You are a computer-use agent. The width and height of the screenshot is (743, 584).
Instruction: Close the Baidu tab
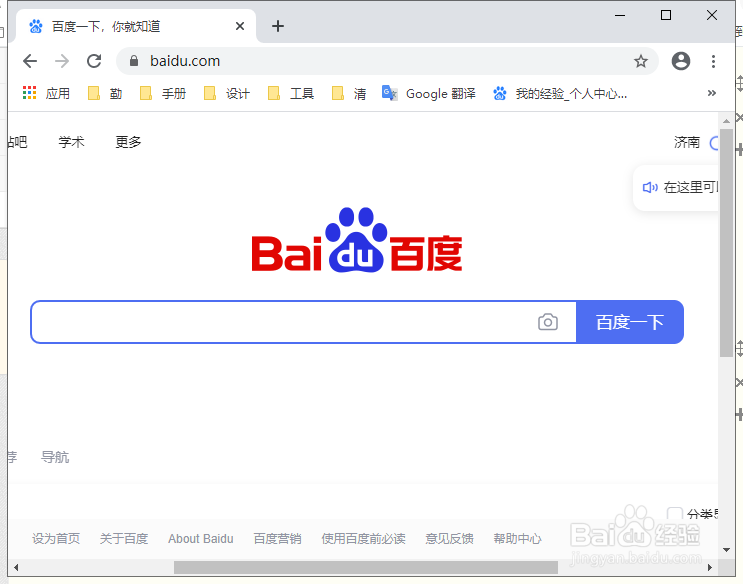[x=240, y=26]
